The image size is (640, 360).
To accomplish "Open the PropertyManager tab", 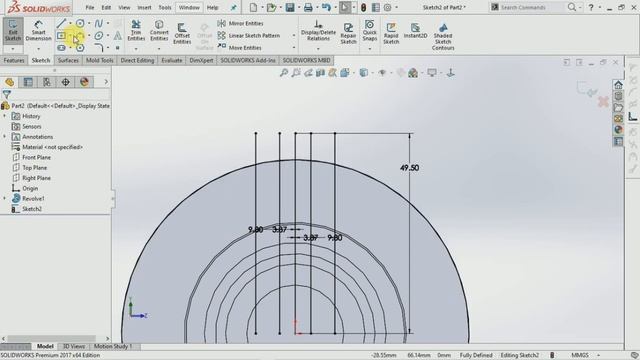I will point(28,82).
